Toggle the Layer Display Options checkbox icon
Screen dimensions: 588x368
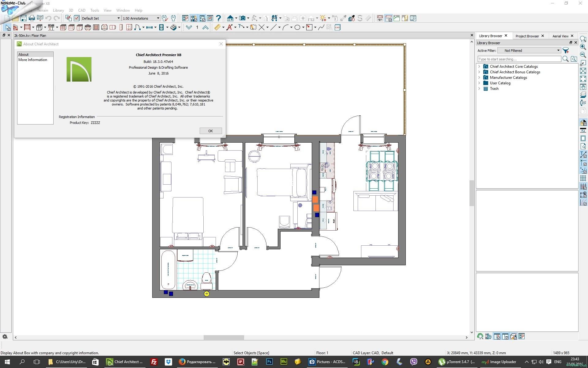click(x=77, y=18)
